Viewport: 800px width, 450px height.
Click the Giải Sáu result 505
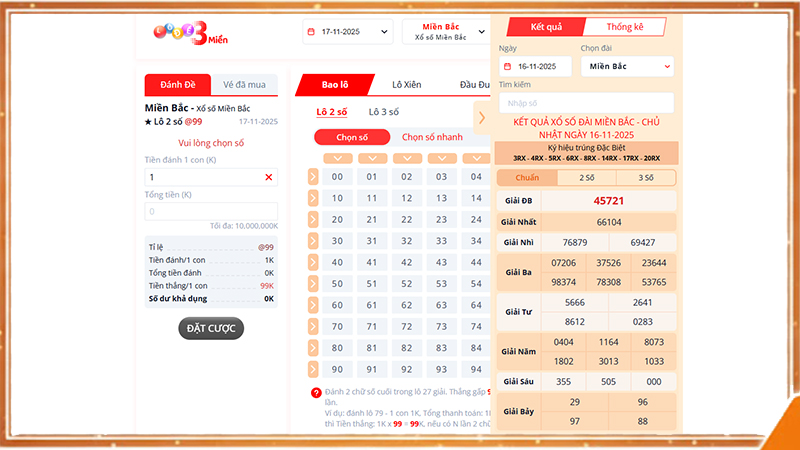point(608,382)
